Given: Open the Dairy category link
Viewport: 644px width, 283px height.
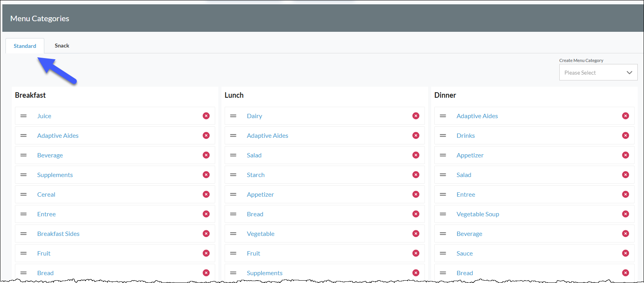Looking at the screenshot, I should [x=254, y=116].
